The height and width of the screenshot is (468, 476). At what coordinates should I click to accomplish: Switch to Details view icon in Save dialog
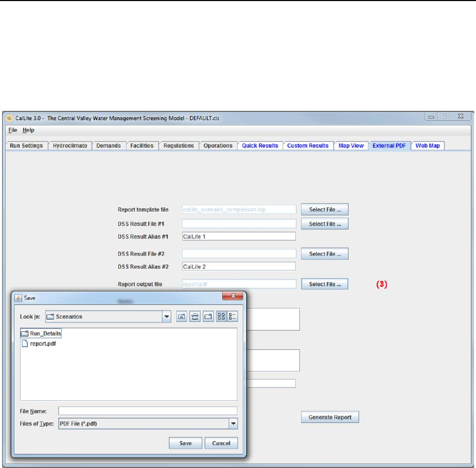pos(233,317)
